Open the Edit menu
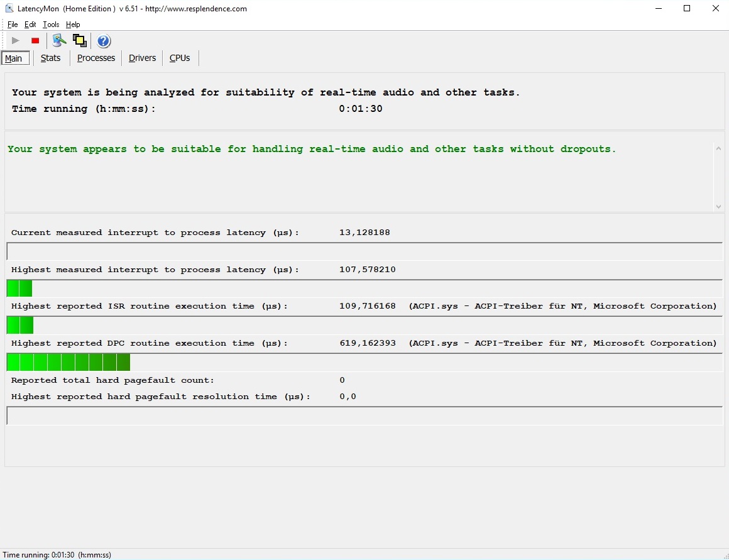 coord(30,25)
